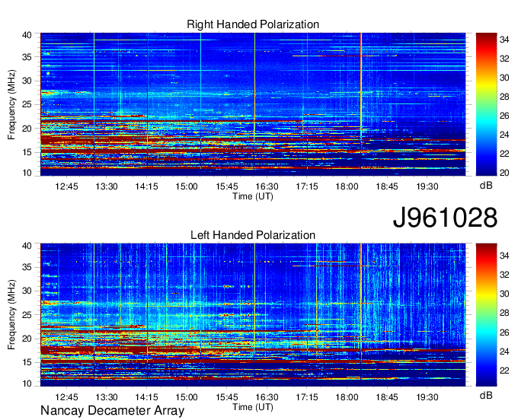
Task: Click the 16:30 tick on lower time axis
Action: 267,397
